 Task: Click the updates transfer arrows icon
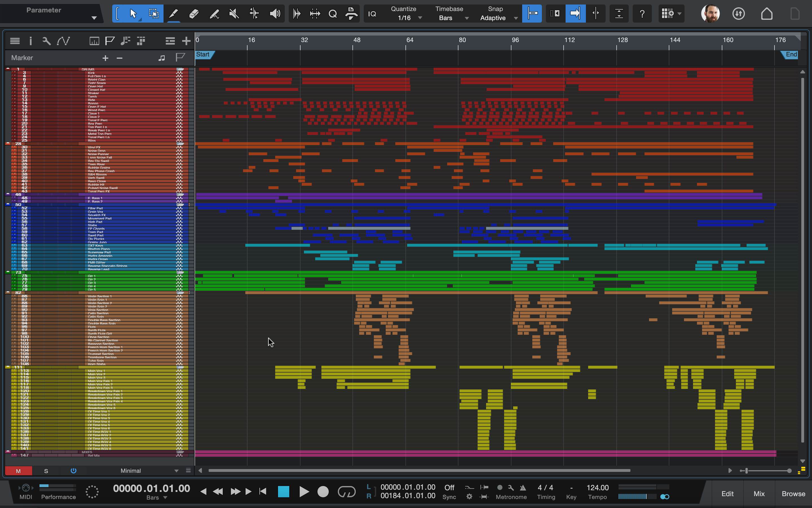click(738, 14)
